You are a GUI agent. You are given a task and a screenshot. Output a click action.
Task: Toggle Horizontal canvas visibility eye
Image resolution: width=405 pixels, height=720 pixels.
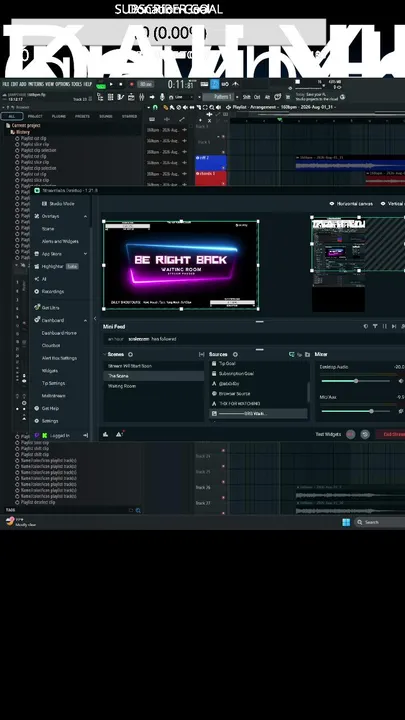[x=332, y=204]
